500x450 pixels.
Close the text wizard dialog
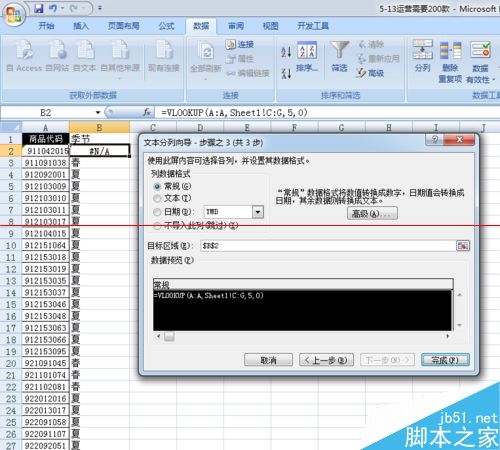[459, 139]
